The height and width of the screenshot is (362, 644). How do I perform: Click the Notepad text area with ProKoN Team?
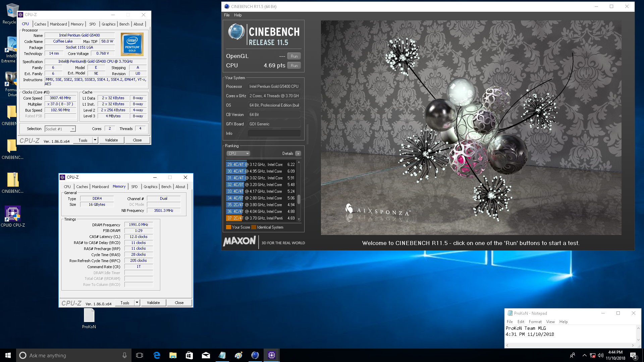(x=570, y=334)
